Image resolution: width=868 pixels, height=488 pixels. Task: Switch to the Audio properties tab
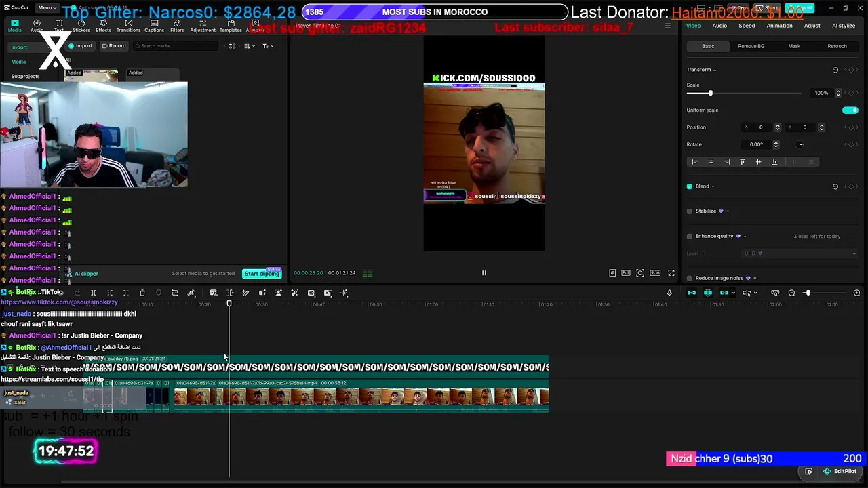(x=719, y=26)
